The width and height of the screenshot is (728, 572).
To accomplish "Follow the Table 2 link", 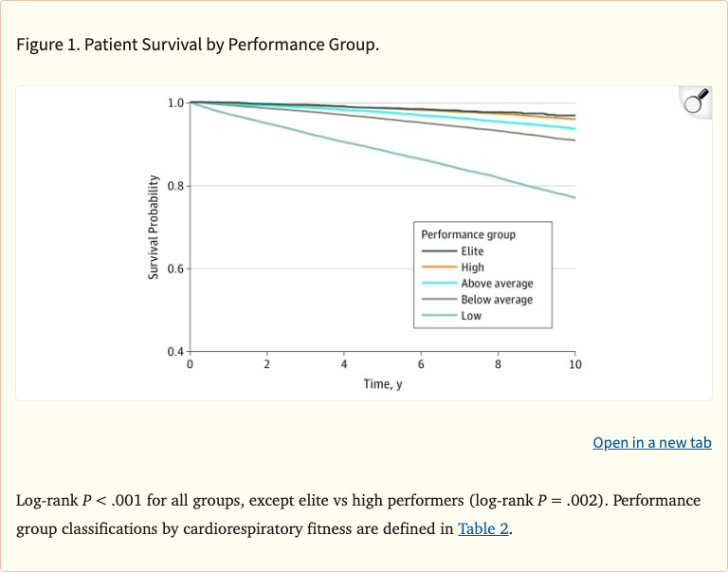I will click(483, 528).
